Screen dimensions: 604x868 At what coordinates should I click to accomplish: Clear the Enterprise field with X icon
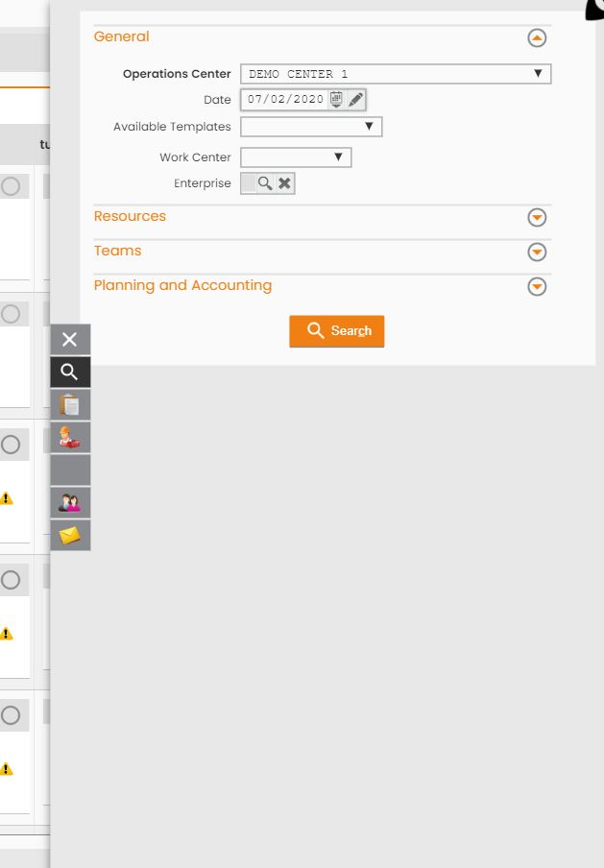point(284,183)
